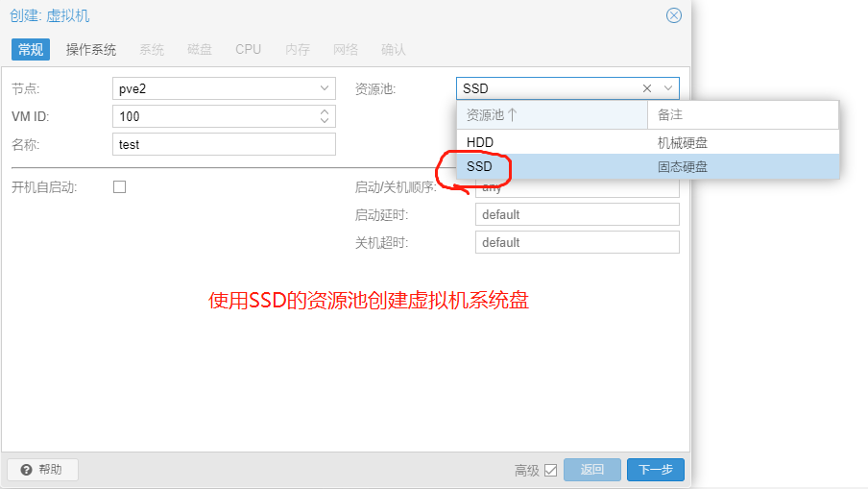This screenshot has width=868, height=489.
Task: Decrease the VM ID value
Action: [x=325, y=121]
